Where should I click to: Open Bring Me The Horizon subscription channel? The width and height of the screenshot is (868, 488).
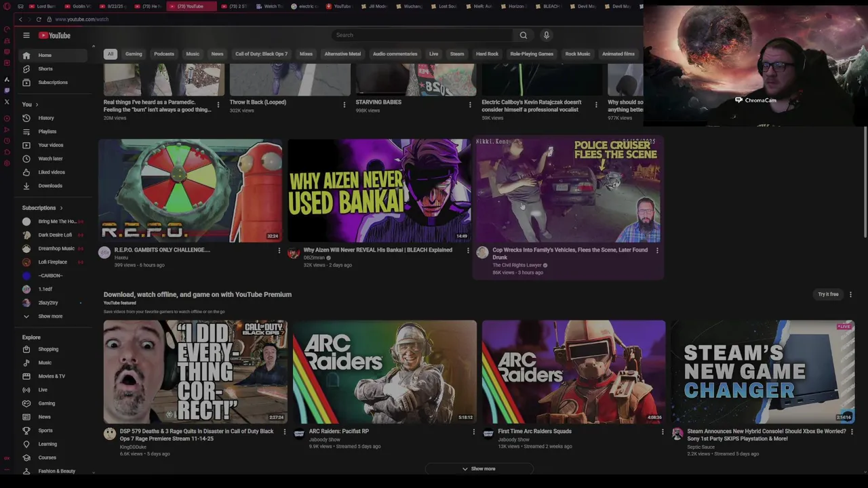coord(52,222)
